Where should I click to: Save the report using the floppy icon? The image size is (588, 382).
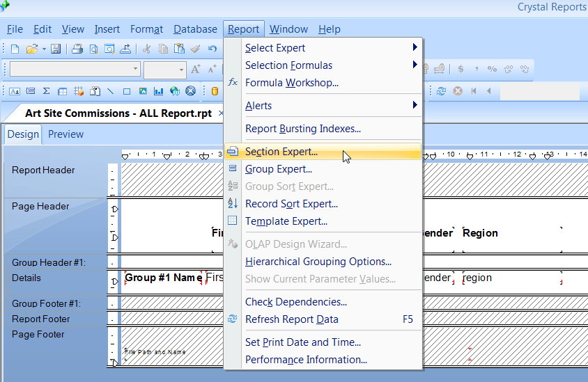click(x=56, y=49)
